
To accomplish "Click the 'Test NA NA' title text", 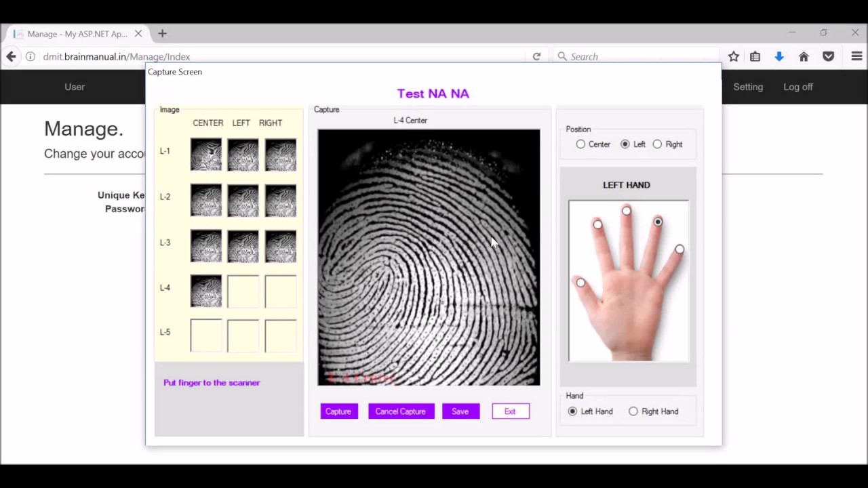I will [x=433, y=94].
